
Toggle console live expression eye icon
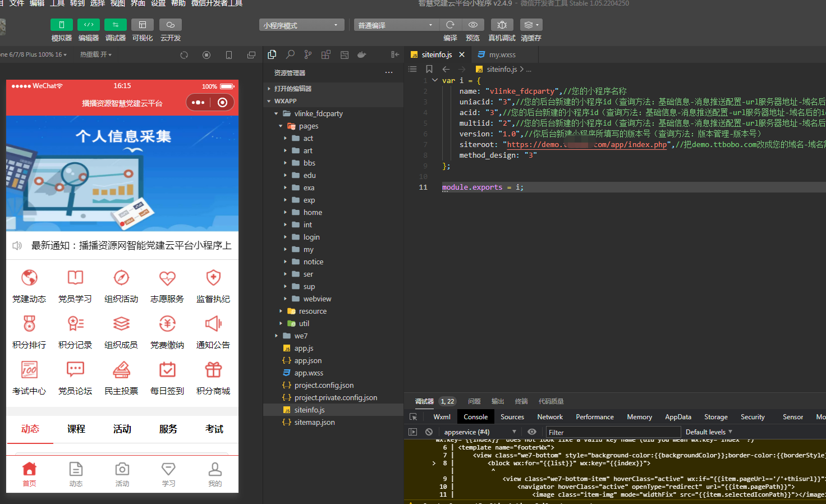pyautogui.click(x=532, y=432)
